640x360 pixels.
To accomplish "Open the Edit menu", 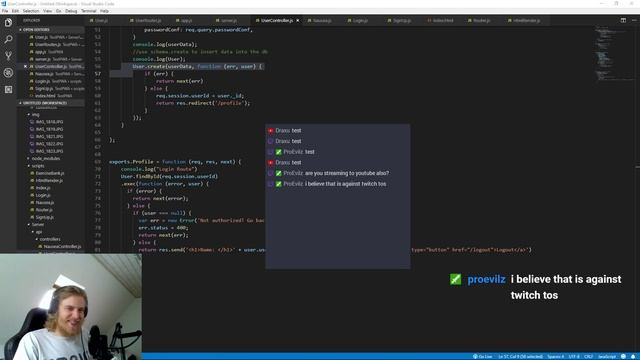I will point(15,11).
